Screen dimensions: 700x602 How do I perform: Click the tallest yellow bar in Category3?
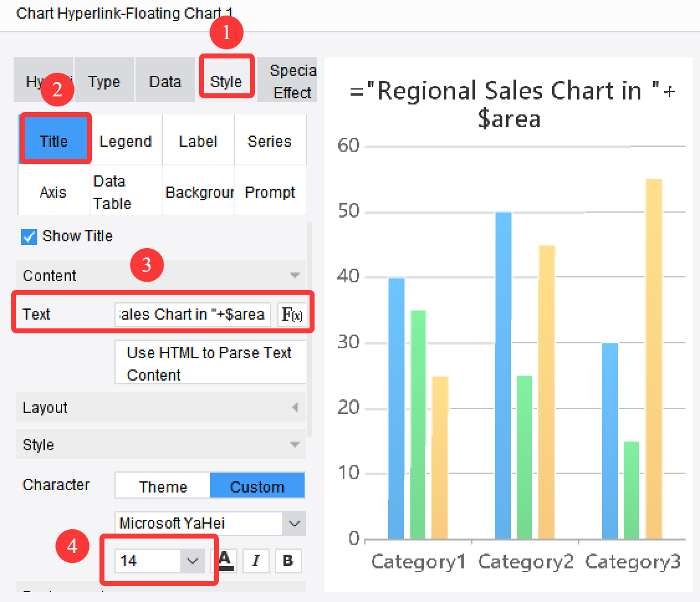point(653,359)
